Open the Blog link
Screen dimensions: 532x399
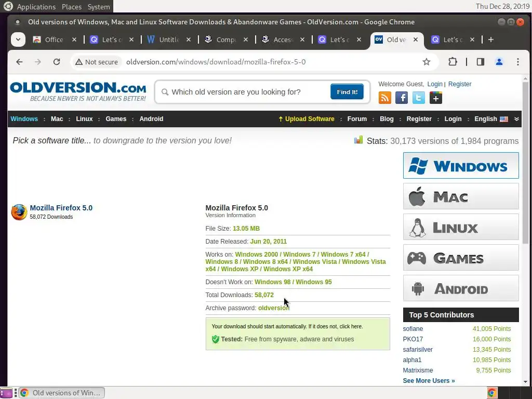pos(387,119)
